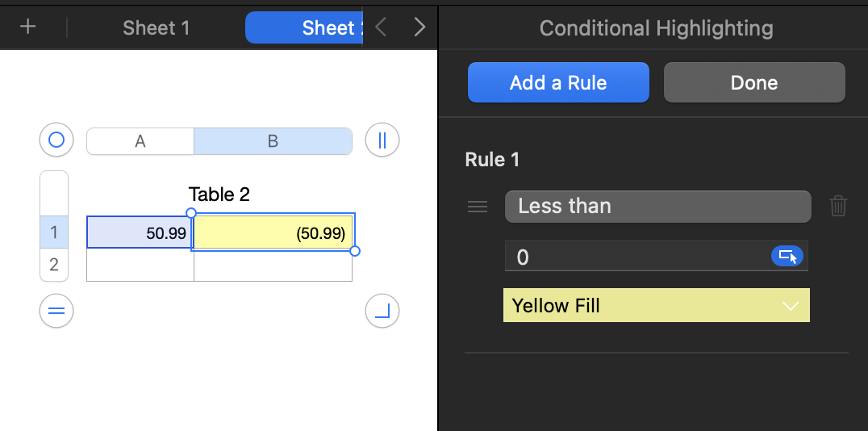Click the Add a Rule button
The width and height of the screenshot is (868, 431).
coord(558,82)
